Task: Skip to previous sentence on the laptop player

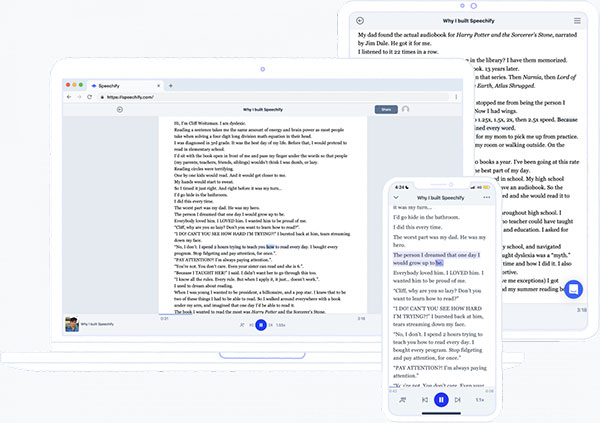Action: pos(251,325)
